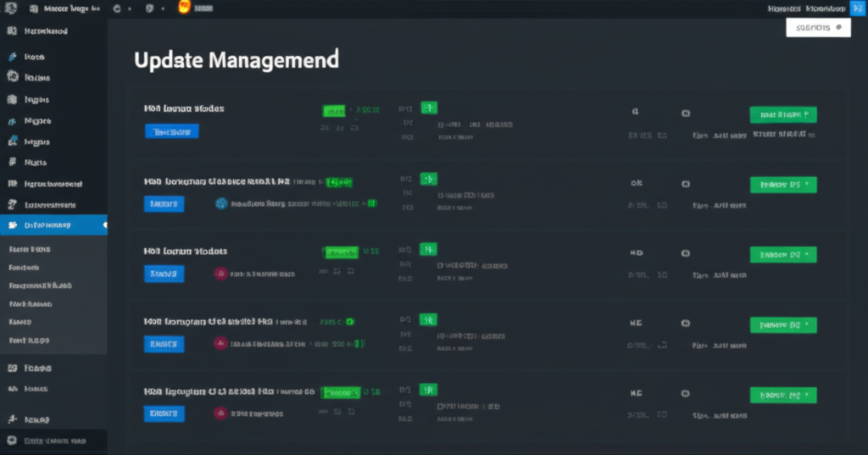The height and width of the screenshot is (455, 868).
Task: Open the first submenu item under the highlighted sidebar entry
Action: [x=30, y=250]
